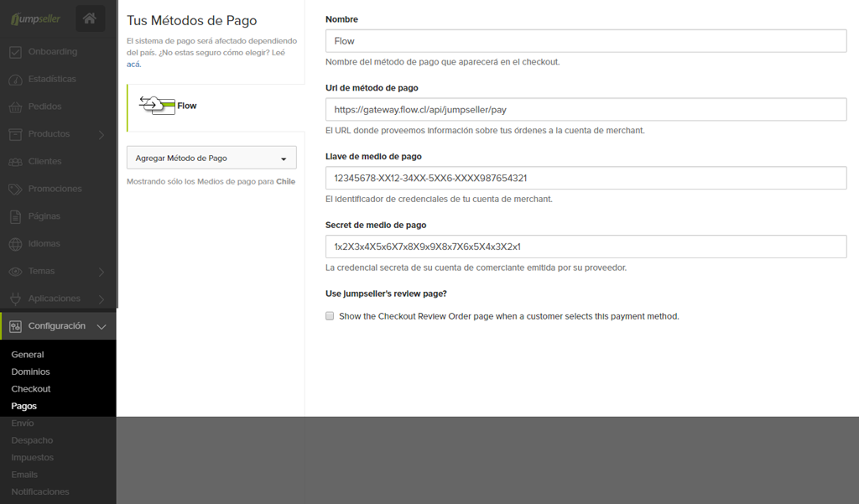Open Emails settings submenu item

click(x=24, y=475)
